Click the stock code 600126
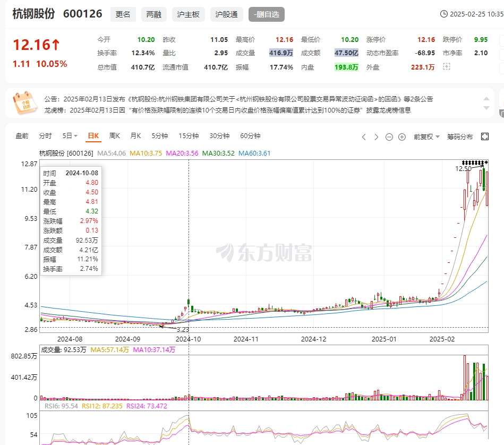504x445 pixels. pos(83,14)
